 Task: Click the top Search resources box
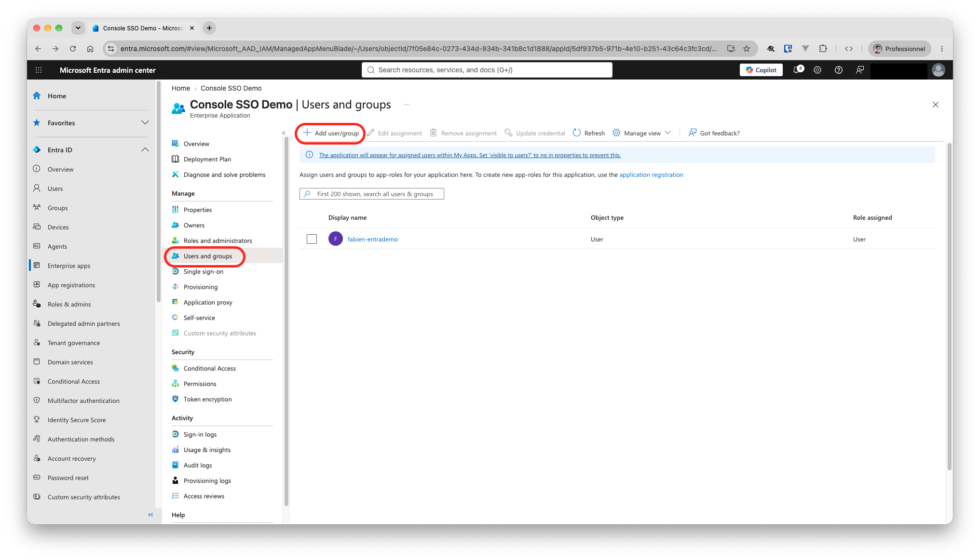(487, 70)
